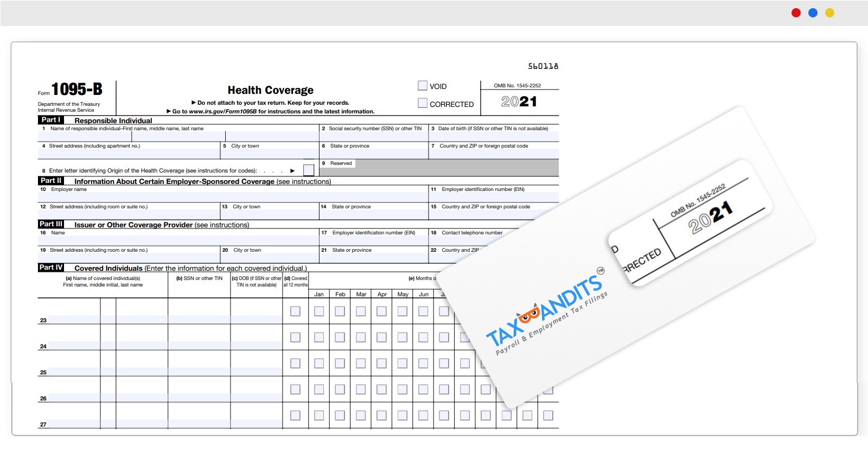868x452 pixels.
Task: Tick the May checkbox in row 24
Action: (402, 338)
